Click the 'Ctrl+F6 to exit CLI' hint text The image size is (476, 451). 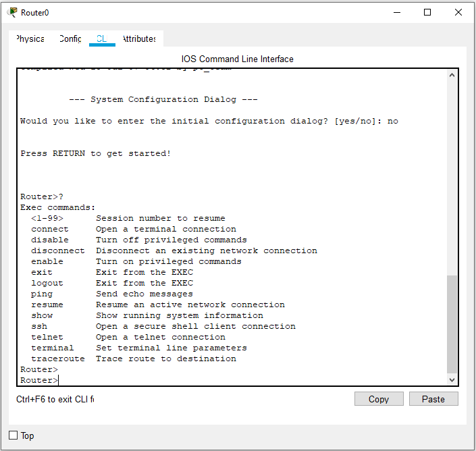pos(55,400)
